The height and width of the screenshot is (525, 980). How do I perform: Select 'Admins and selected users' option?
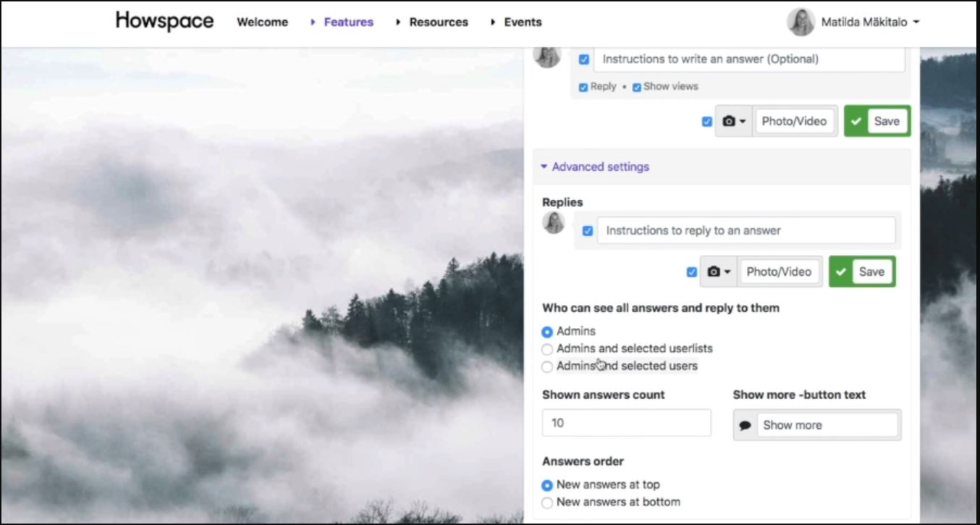(547, 366)
